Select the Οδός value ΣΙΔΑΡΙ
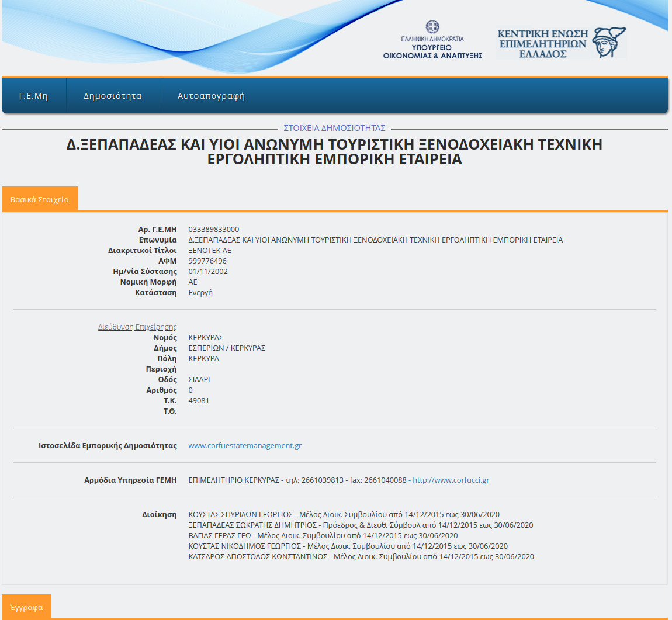The image size is (672, 620). pyautogui.click(x=199, y=380)
